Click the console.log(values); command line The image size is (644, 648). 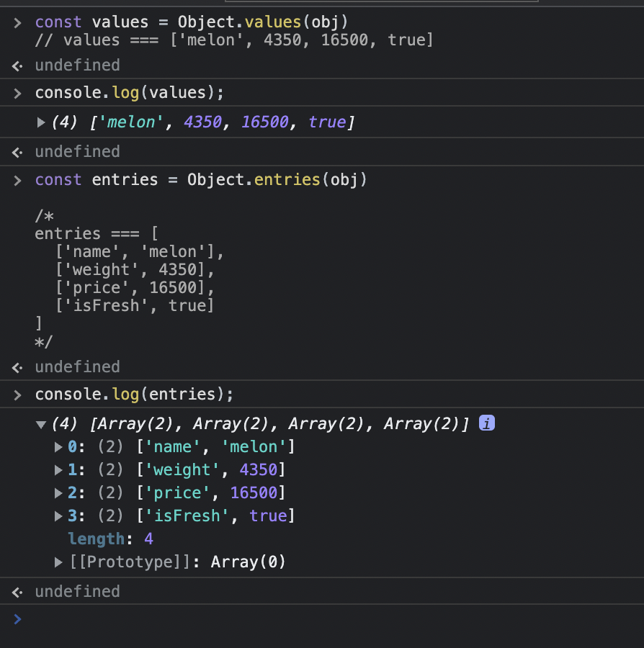pyautogui.click(x=130, y=93)
